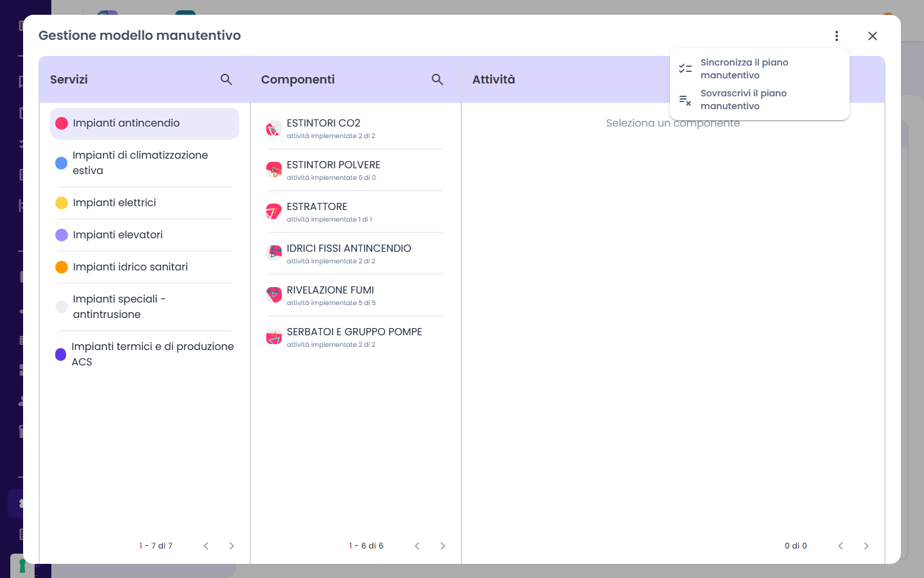Click the ESTINTORI POLVERE component icon
The height and width of the screenshot is (578, 924).
[274, 170]
